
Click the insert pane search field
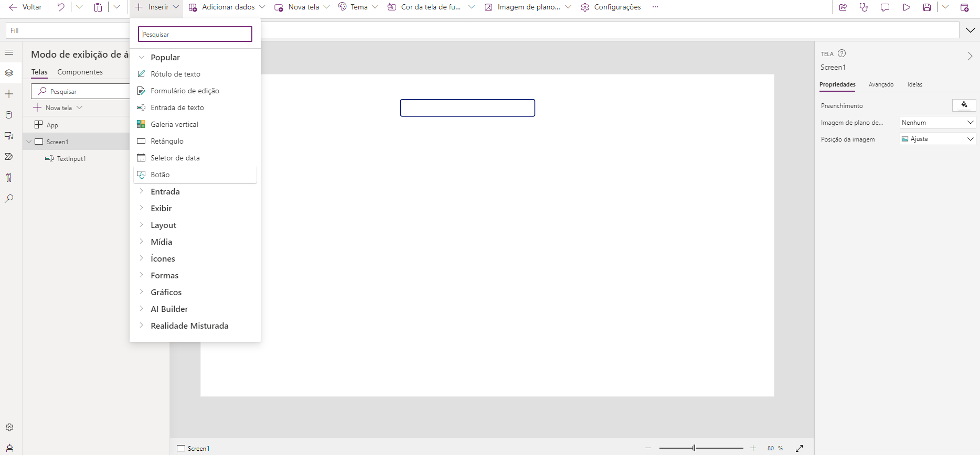195,34
